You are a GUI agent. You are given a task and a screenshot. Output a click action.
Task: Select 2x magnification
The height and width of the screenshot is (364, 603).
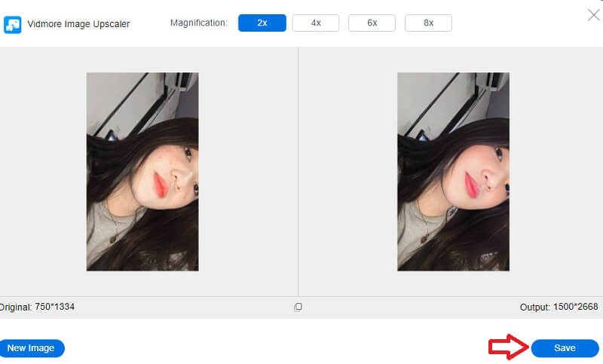(x=262, y=23)
